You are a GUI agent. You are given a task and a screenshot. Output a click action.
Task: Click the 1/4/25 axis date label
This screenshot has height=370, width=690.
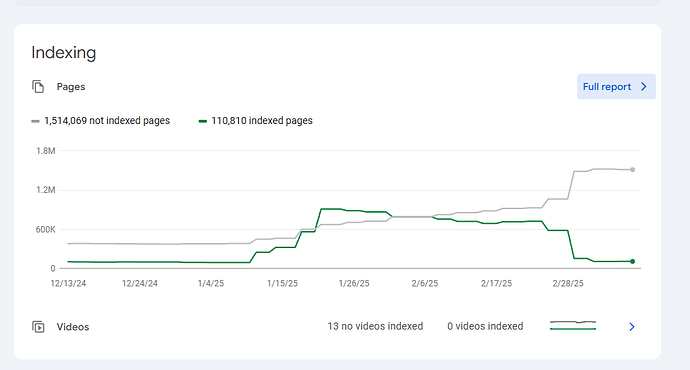point(211,283)
